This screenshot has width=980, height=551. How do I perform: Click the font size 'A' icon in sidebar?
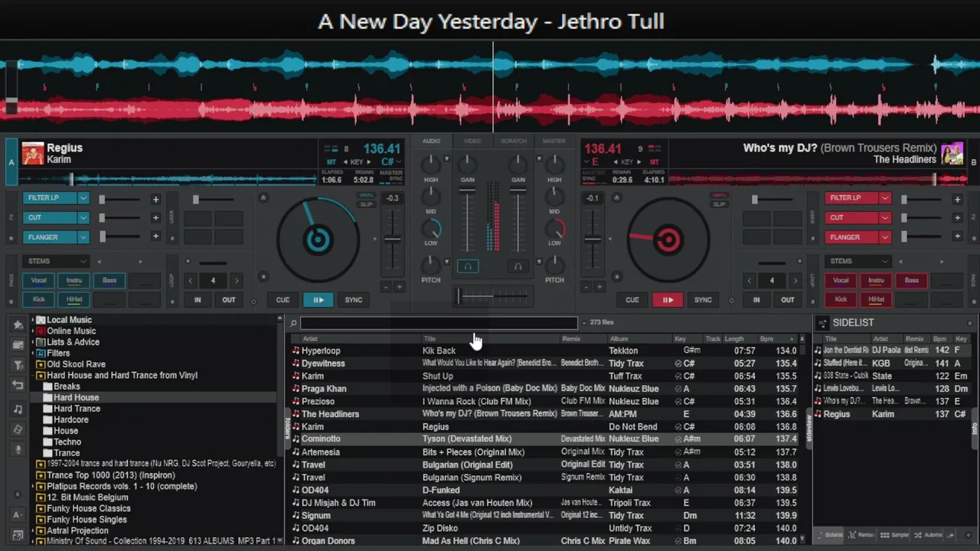pos(18,515)
